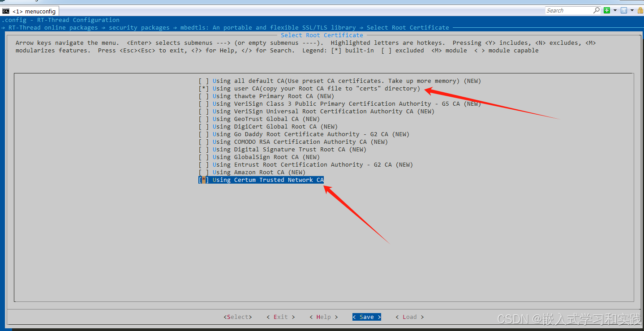The image size is (644, 331).
Task: Open the dropdown beside the new tab button
Action: [615, 10]
